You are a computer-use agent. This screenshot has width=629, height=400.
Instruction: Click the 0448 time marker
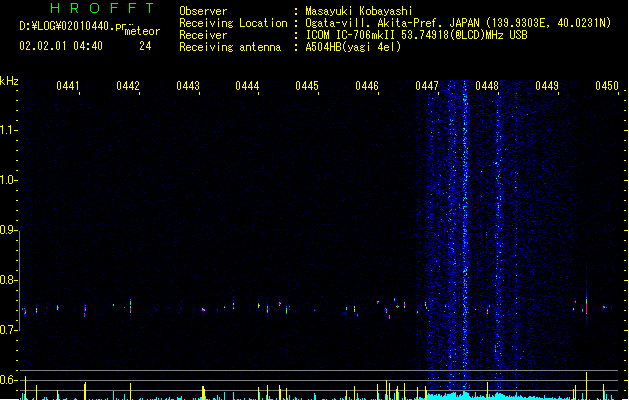click(x=487, y=86)
